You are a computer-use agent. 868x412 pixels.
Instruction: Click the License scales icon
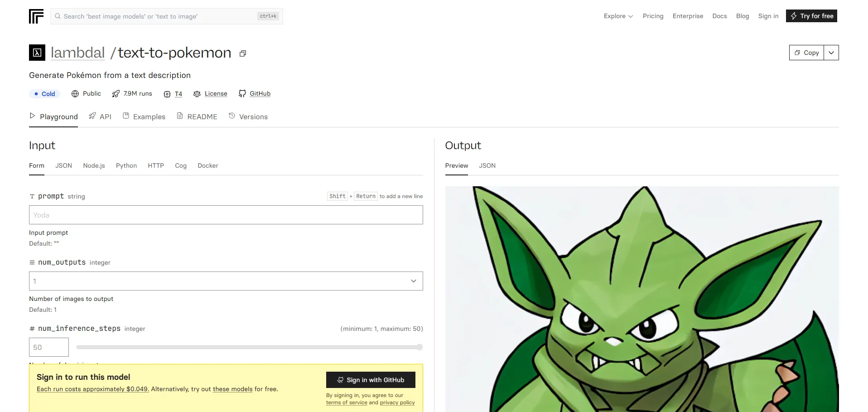197,94
